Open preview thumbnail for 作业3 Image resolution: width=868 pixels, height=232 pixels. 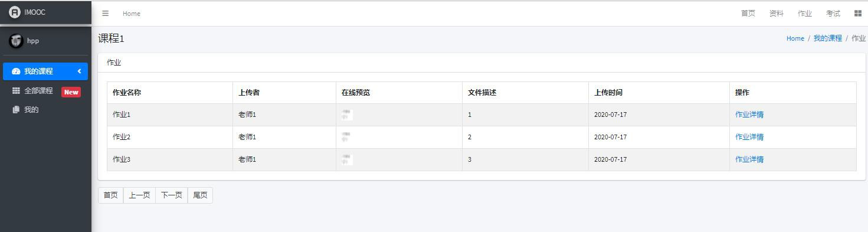[x=346, y=159]
